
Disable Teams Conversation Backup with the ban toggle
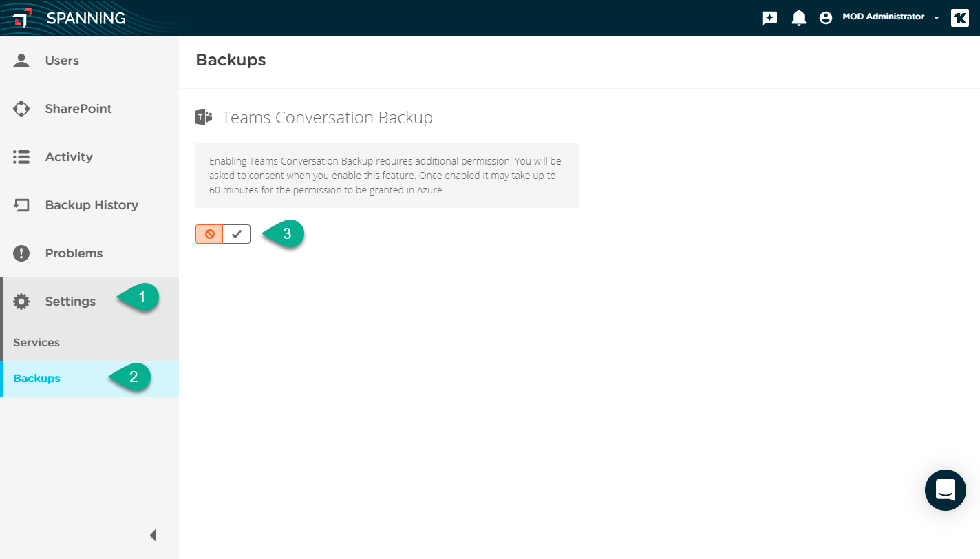[x=209, y=234]
